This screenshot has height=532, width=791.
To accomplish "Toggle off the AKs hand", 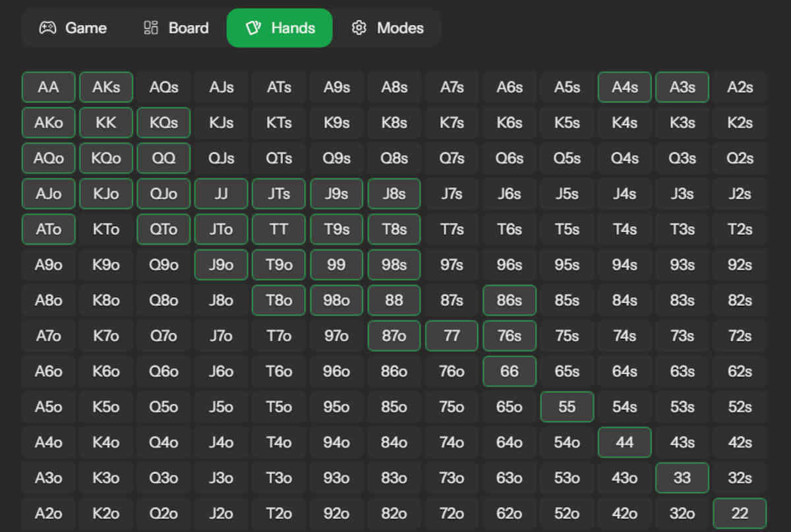I will (105, 87).
